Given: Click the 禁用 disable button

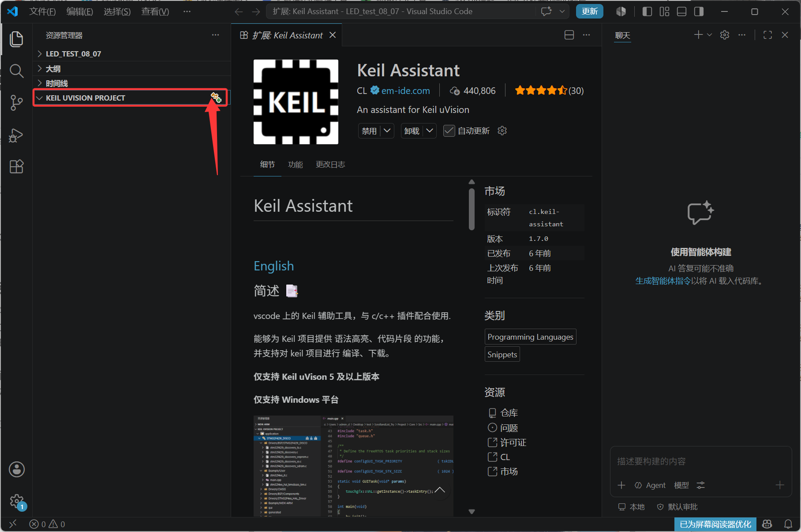Looking at the screenshot, I should click(369, 131).
